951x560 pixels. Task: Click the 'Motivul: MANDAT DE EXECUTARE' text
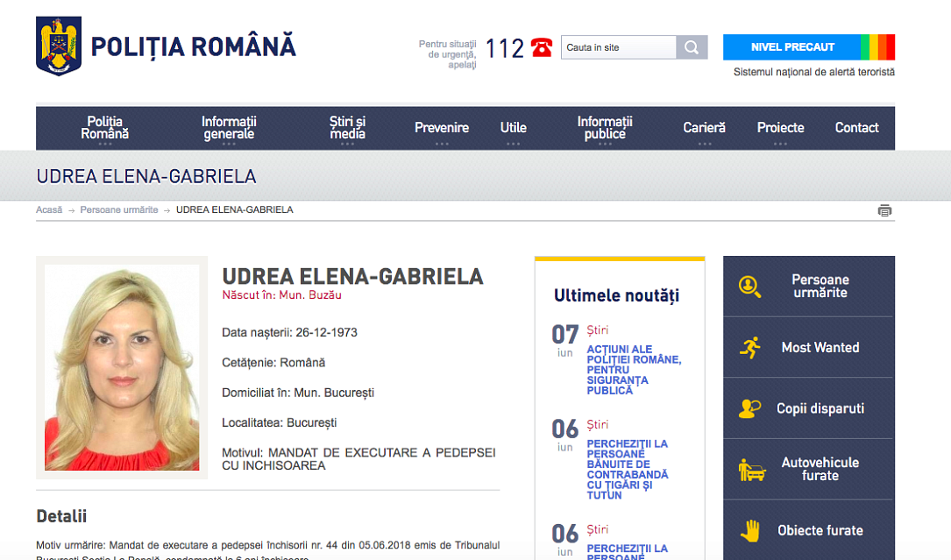tap(358, 459)
